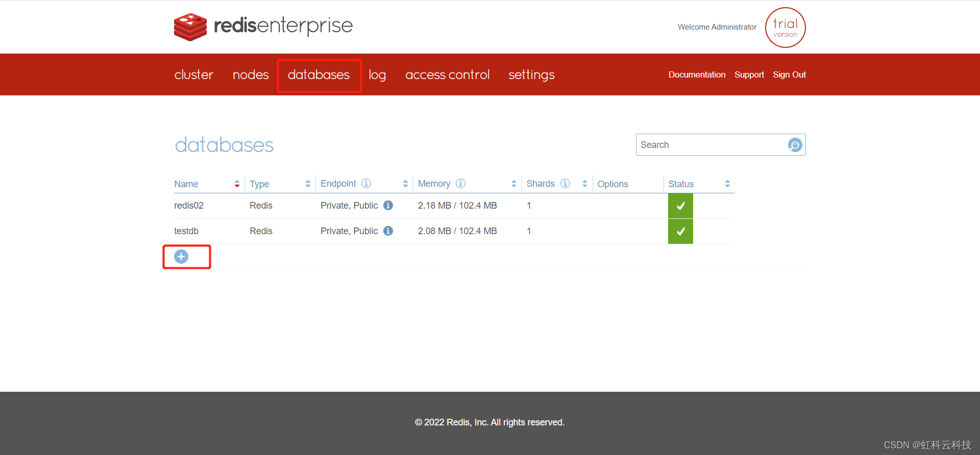Sort table by Endpoint column arrows
980x455 pixels.
click(405, 184)
